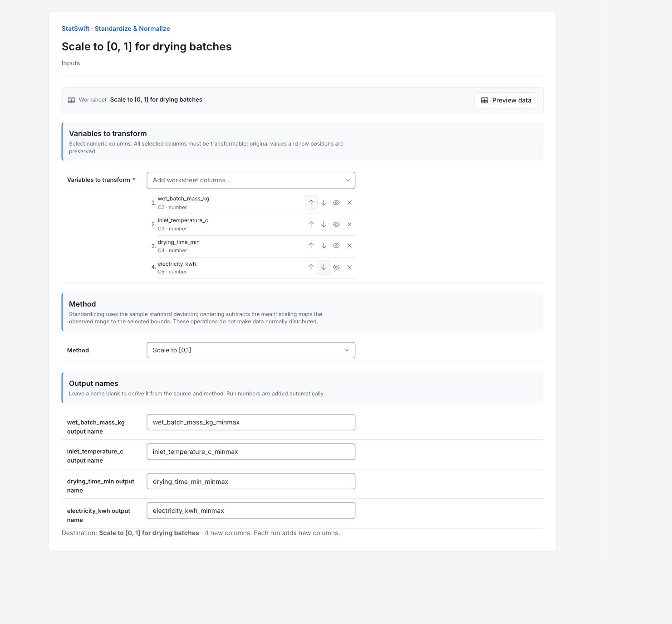Remove wet_batch_mass_kg from variables

[x=349, y=203]
